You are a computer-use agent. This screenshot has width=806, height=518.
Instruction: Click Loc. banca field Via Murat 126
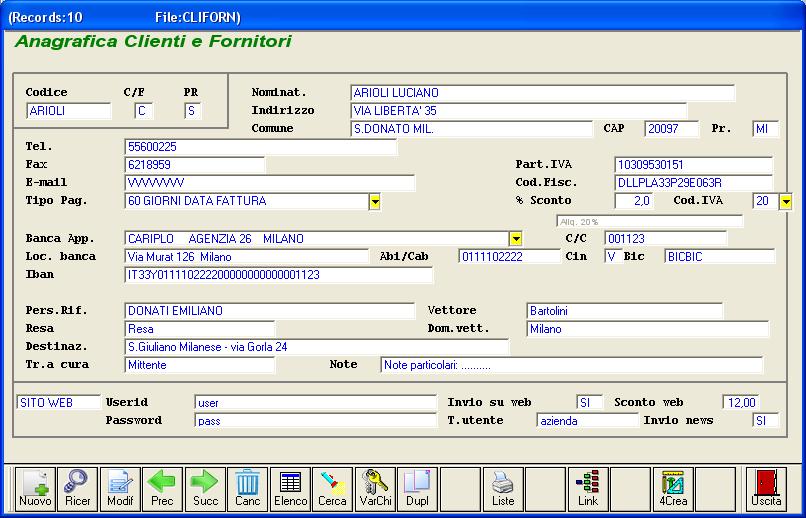coord(246,257)
